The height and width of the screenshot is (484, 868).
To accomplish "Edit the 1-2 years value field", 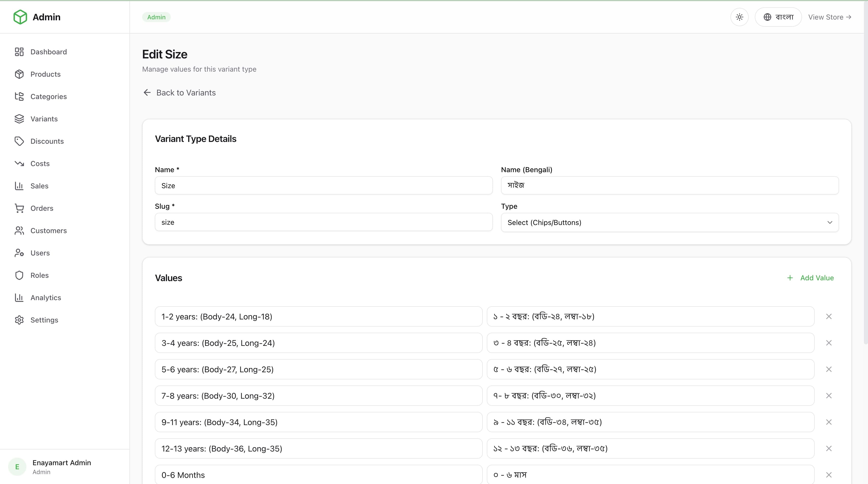I will pos(319,316).
